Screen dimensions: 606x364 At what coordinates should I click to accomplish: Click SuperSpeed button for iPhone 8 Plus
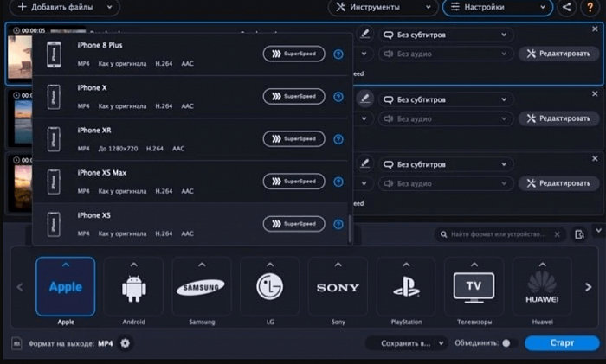coord(293,54)
